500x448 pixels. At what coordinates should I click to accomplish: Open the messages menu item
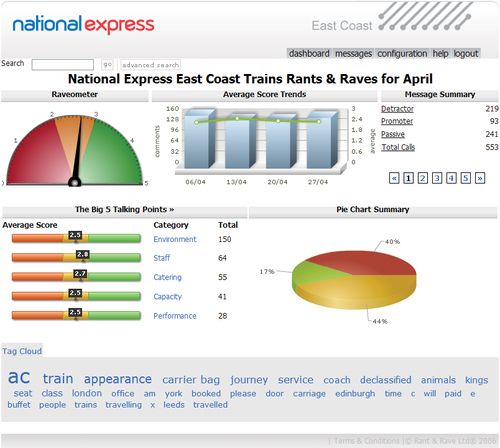click(x=353, y=53)
